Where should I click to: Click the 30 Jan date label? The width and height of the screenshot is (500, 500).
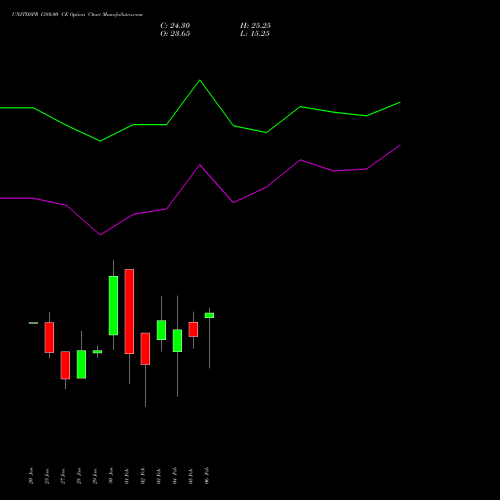coord(111,476)
